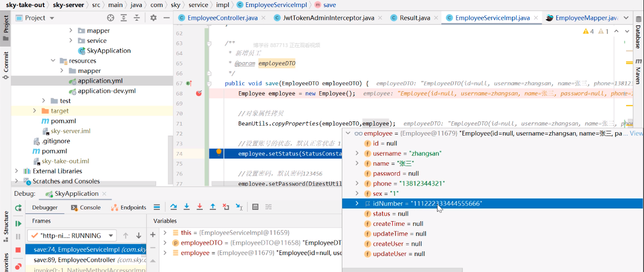Open View Breakpoints red circles icon
Image resolution: width=644 pixels, height=272 pixels.
point(18,266)
